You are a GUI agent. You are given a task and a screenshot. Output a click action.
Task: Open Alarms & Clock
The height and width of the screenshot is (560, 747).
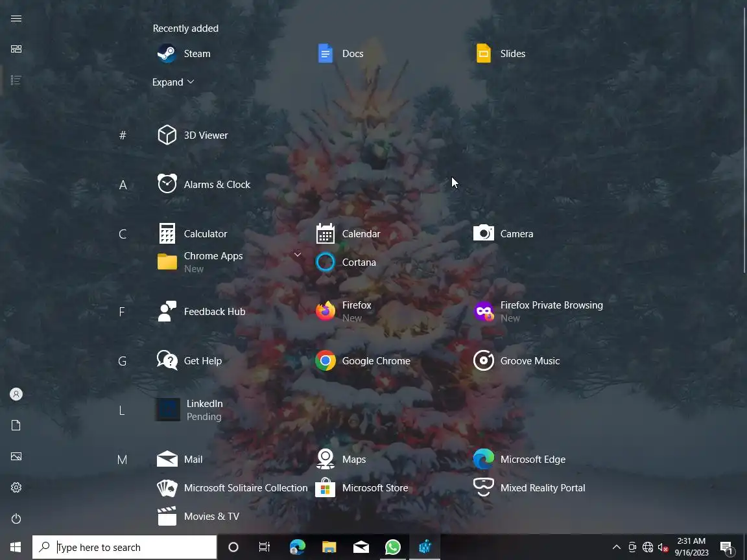pos(204,184)
